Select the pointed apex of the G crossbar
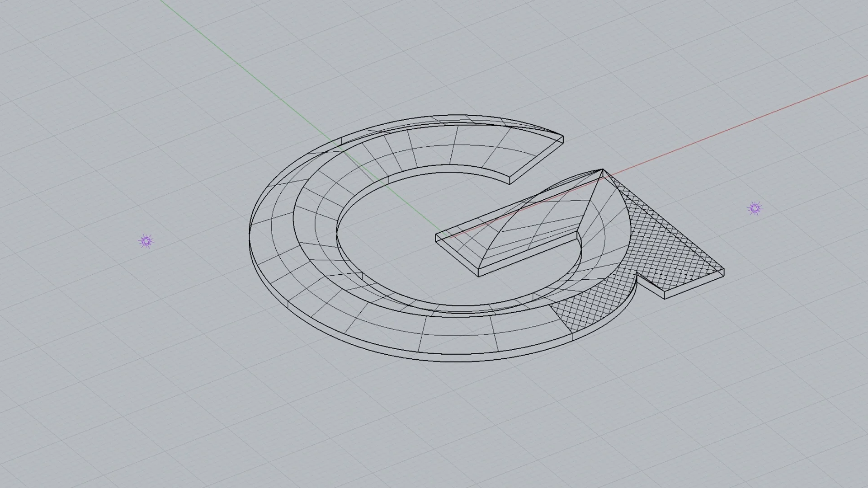Image resolution: width=868 pixels, height=488 pixels. point(603,169)
